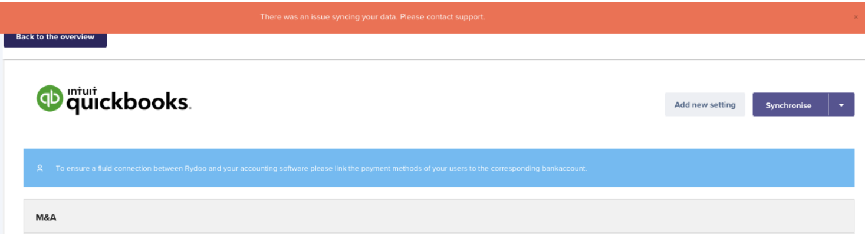Image resolution: width=868 pixels, height=246 pixels.
Task: Open Add new setting
Action: pos(705,105)
